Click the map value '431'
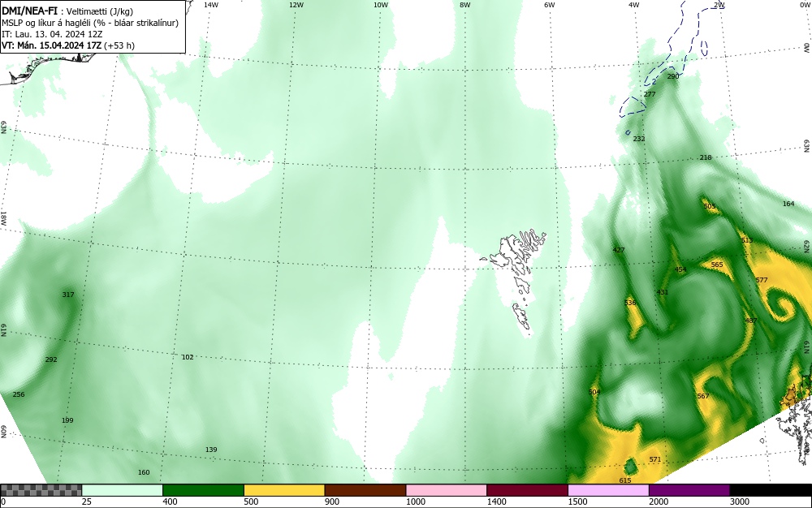 pos(663,292)
